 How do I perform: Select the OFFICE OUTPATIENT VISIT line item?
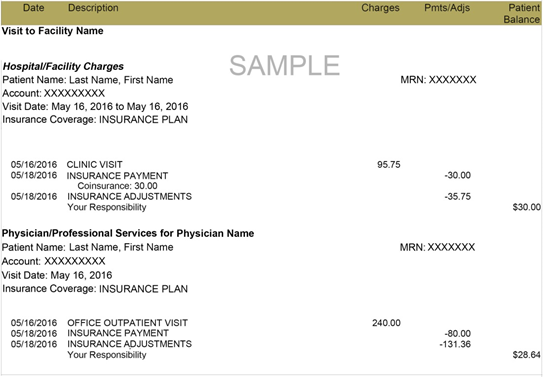(128, 323)
